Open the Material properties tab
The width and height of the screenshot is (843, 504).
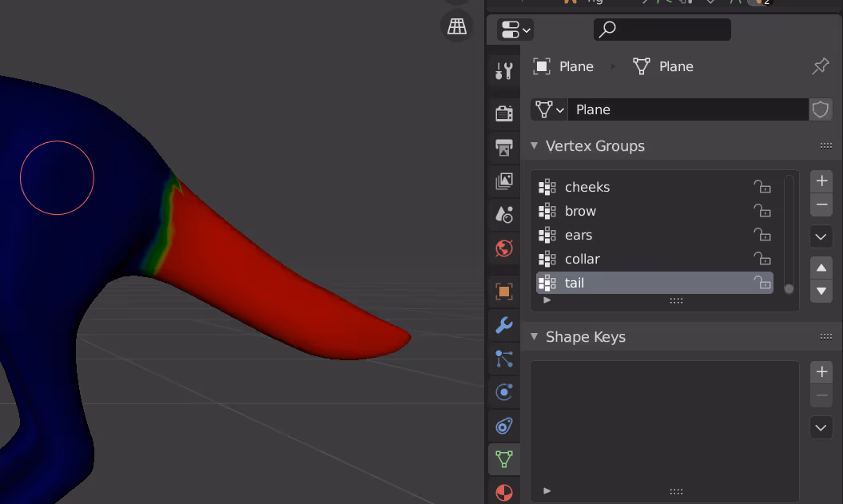pos(503,492)
